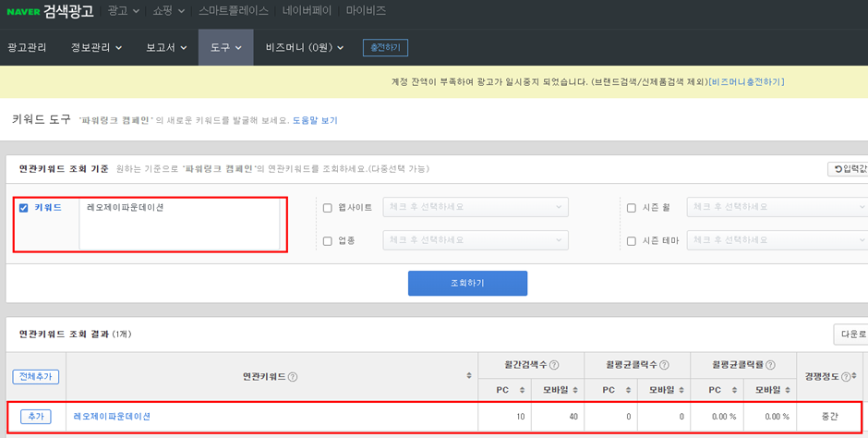Image resolution: width=868 pixels, height=438 pixels.
Task: Sort by 경쟁정도 column arrows
Action: (x=854, y=376)
